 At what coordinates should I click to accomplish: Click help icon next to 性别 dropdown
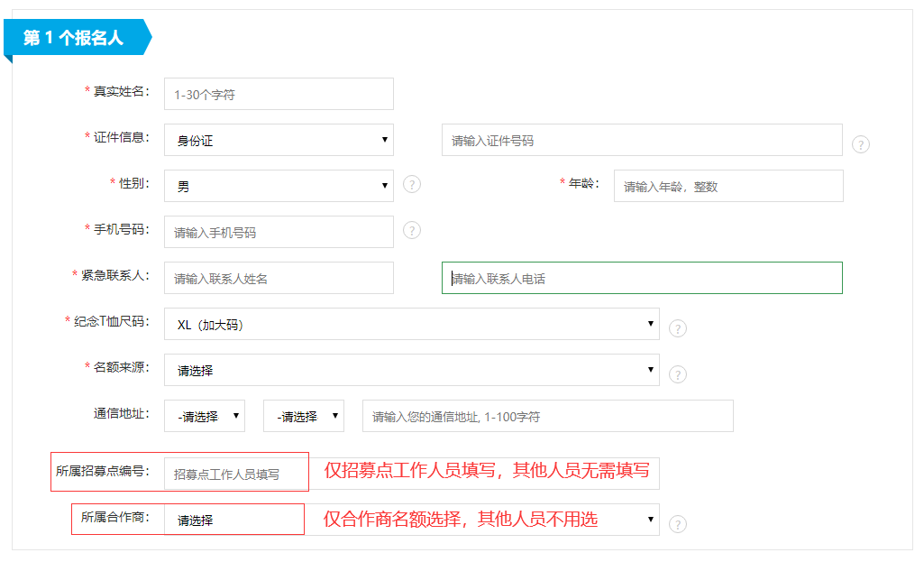(412, 184)
